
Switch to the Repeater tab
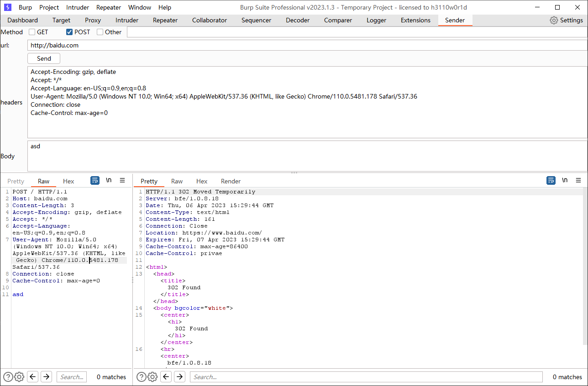tap(165, 20)
